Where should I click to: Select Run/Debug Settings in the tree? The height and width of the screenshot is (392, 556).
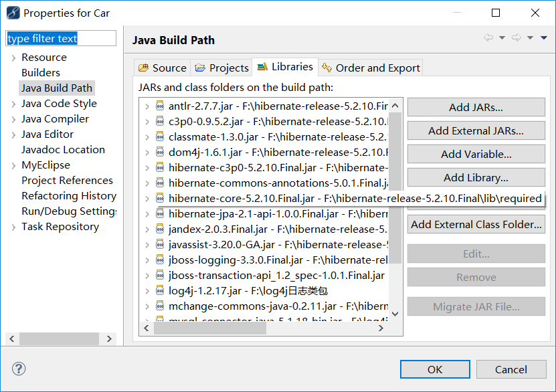pyautogui.click(x=69, y=211)
